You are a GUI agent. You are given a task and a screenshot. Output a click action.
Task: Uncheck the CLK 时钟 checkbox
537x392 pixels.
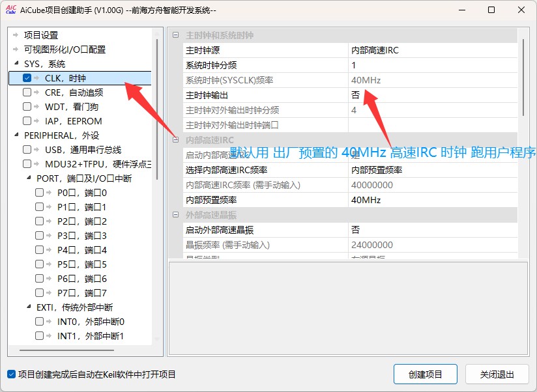point(27,78)
